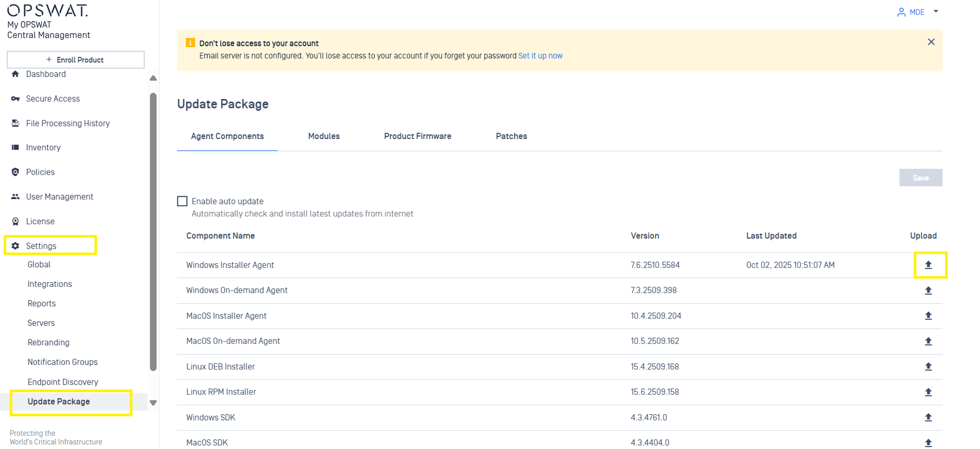The width and height of the screenshot is (980, 449).
Task: Click the Enroll Product button
Action: coord(75,60)
